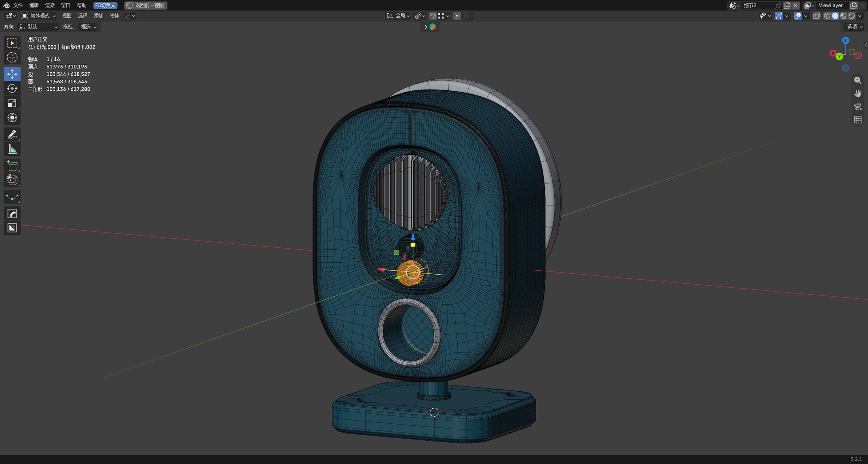Screen dimensions: 868x464
Task: Toggle snapping magnet on or off
Action: (x=433, y=16)
